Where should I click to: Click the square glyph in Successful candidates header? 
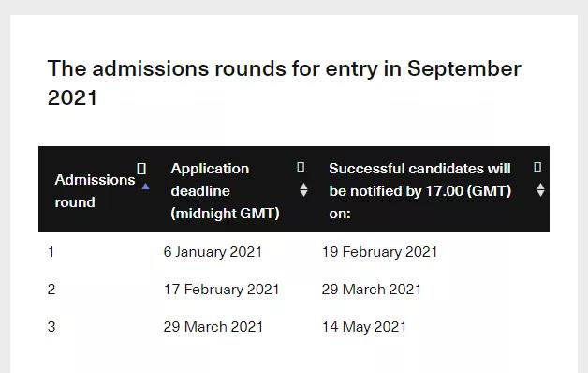537,167
